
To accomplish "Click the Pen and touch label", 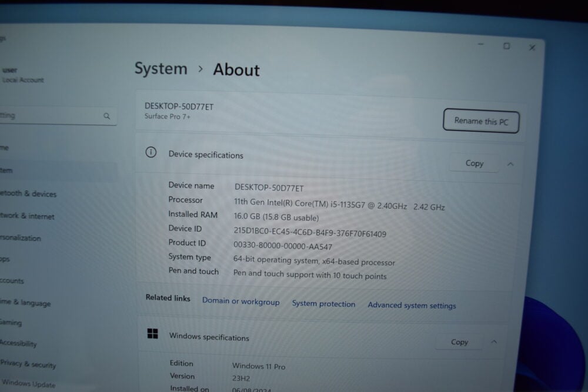I will 193,270.
